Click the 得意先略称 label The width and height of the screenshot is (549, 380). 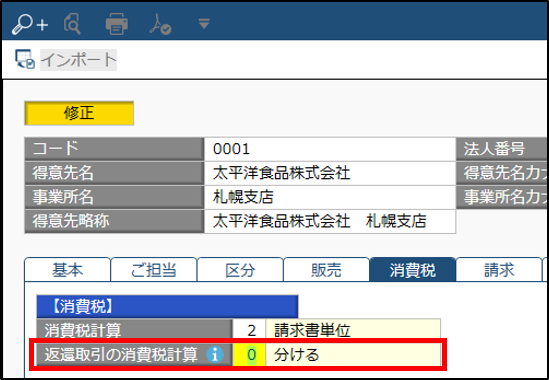click(114, 221)
